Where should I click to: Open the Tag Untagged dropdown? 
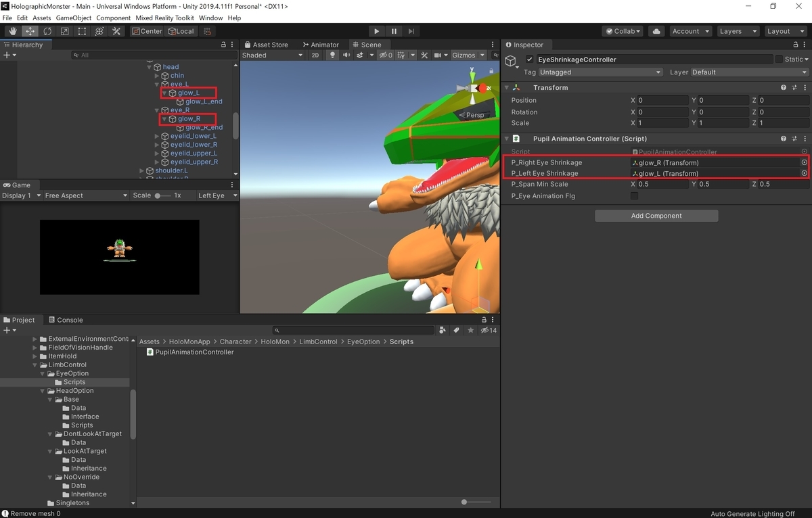click(600, 72)
